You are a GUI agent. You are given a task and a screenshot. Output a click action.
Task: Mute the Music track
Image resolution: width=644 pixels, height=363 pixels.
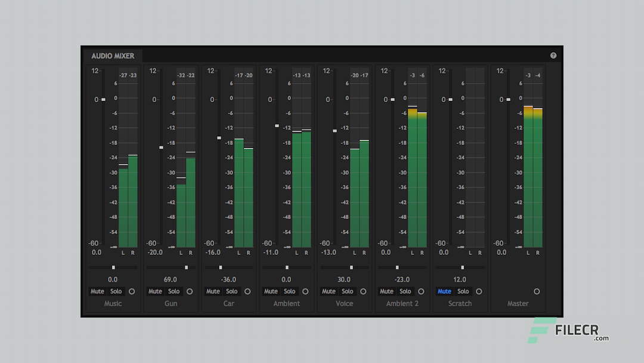97,291
